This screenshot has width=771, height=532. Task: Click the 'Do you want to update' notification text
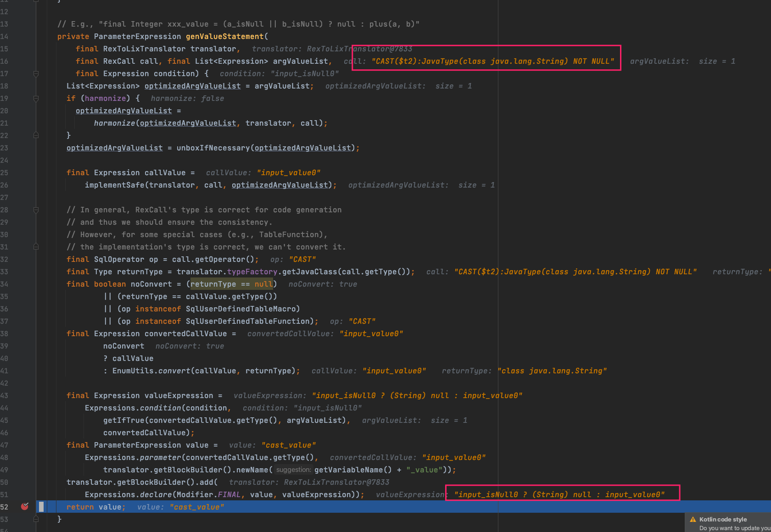tap(735, 528)
